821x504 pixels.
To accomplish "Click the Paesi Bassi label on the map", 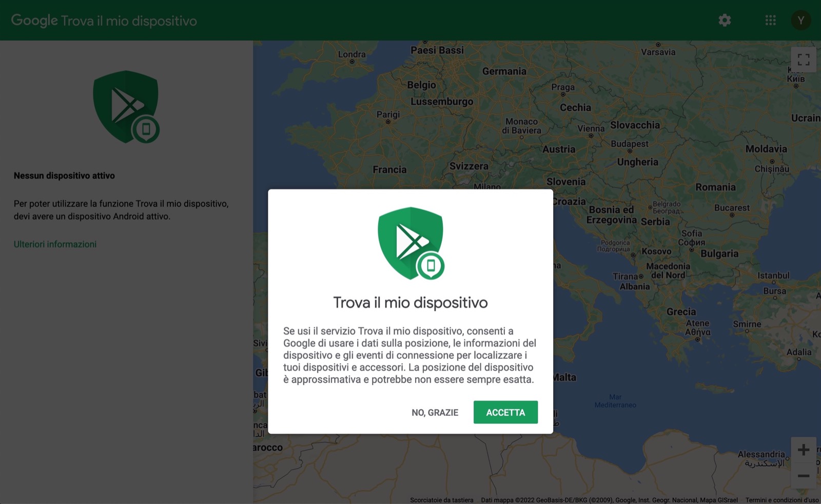I will [437, 50].
